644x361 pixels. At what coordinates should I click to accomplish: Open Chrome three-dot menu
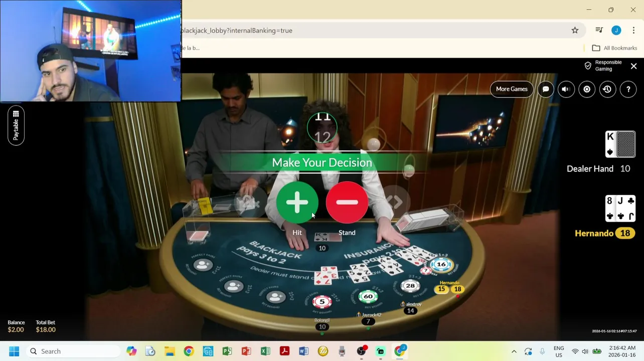pyautogui.click(x=633, y=31)
